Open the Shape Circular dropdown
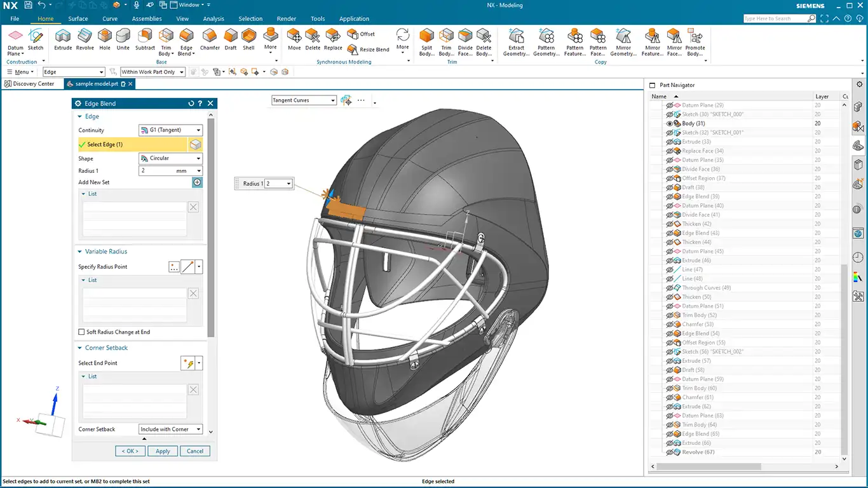The image size is (868, 488). (170, 158)
